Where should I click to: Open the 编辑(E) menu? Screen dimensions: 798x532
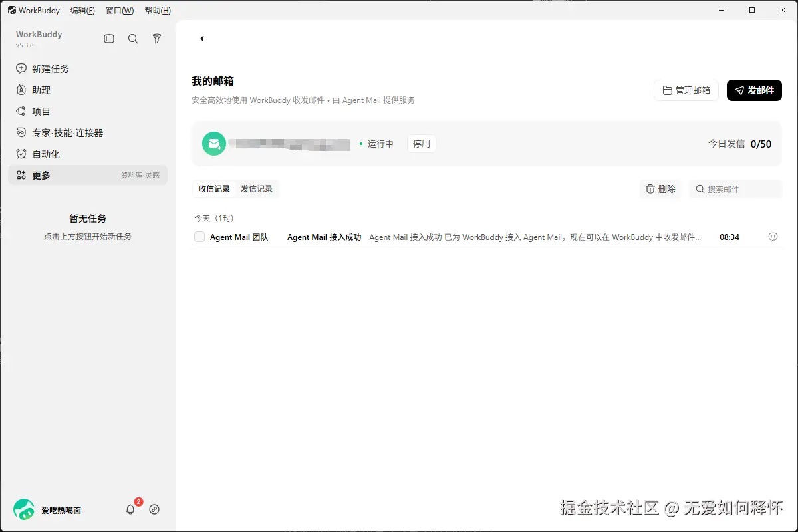point(82,10)
